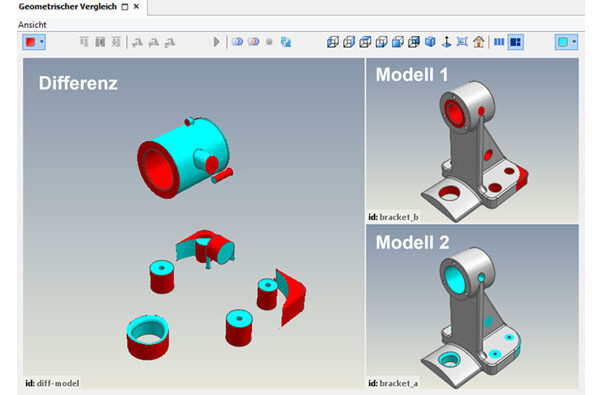Click the cyan model color swatch
Screen dimensions: 600x395
pos(563,42)
